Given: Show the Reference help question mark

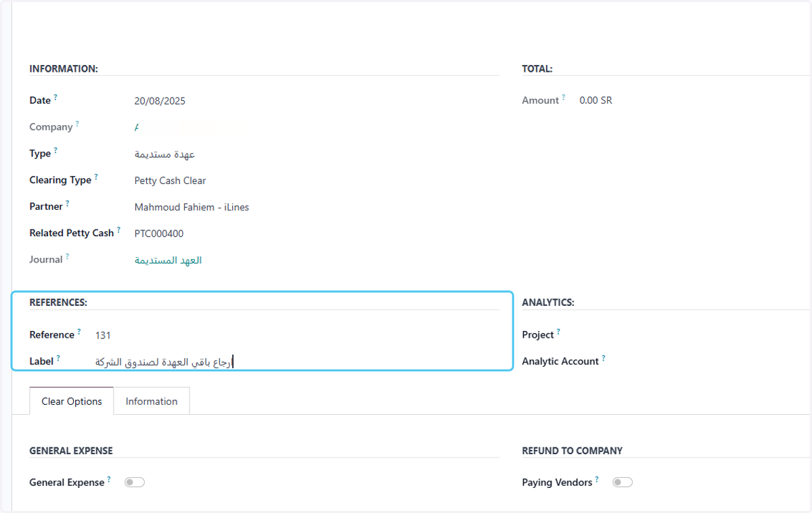Looking at the screenshot, I should pyautogui.click(x=79, y=332).
